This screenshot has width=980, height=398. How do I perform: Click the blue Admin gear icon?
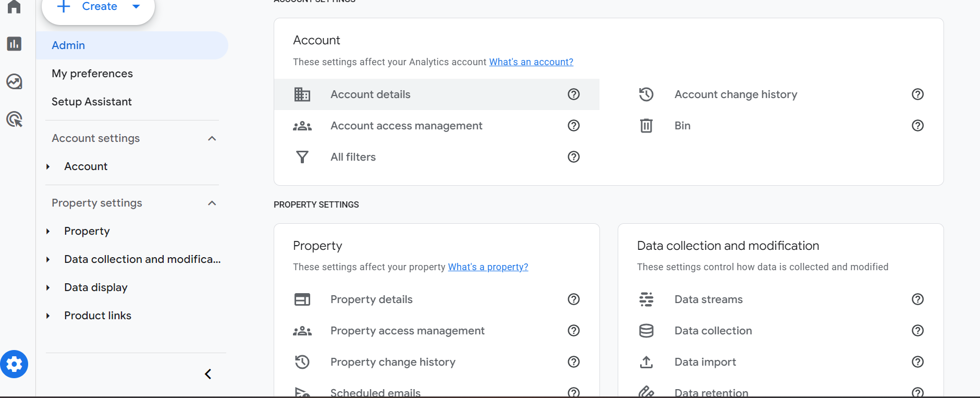click(14, 364)
